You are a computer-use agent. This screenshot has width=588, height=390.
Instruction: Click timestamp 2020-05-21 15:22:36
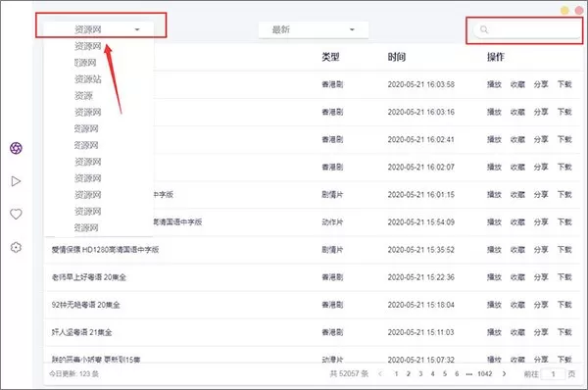tap(420, 277)
